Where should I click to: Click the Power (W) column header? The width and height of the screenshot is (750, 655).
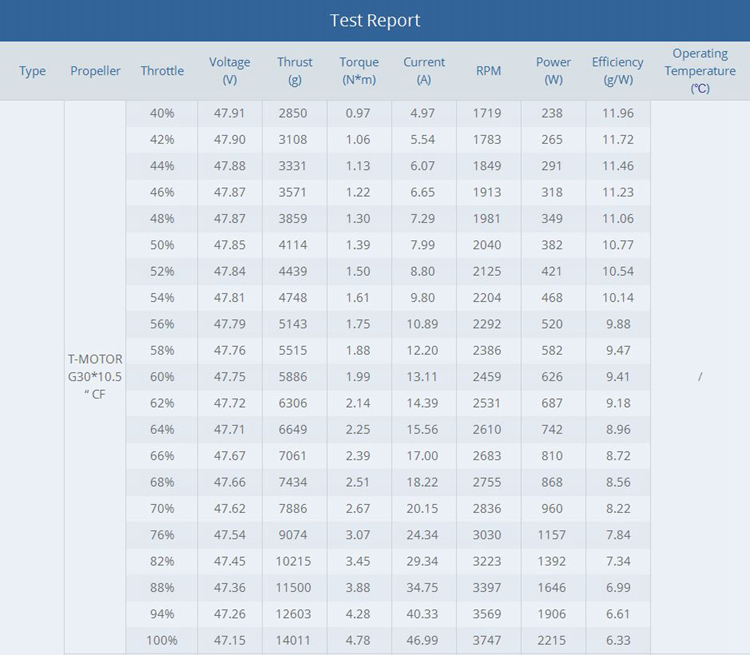click(x=553, y=71)
